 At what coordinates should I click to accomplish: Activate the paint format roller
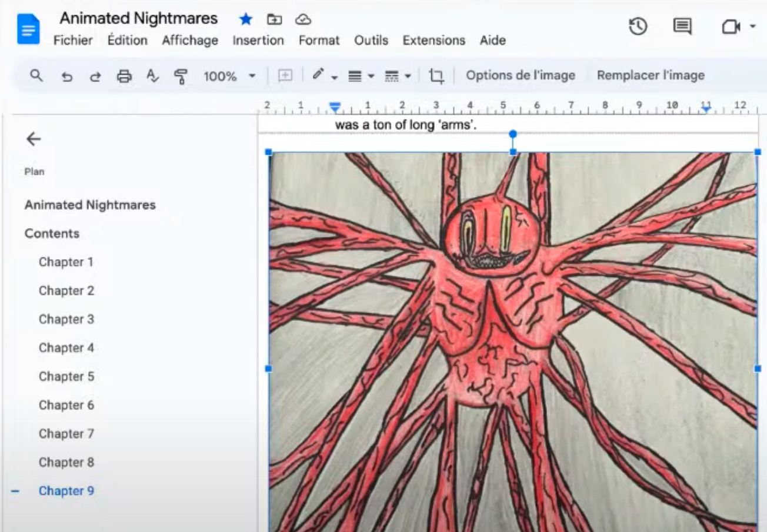pyautogui.click(x=181, y=76)
